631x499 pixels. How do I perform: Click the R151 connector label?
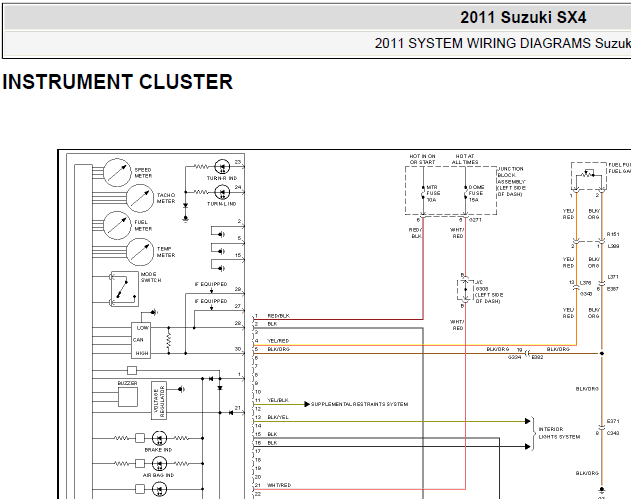613,234
